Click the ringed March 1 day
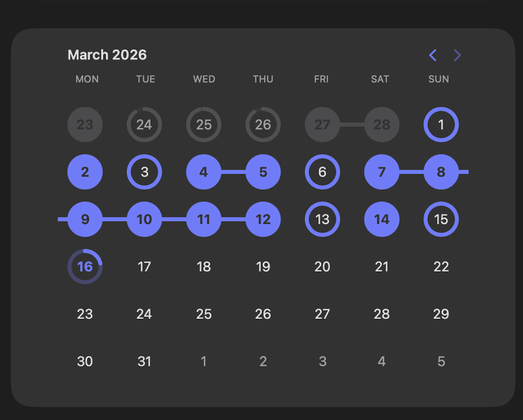The width and height of the screenshot is (523, 420). (x=441, y=125)
